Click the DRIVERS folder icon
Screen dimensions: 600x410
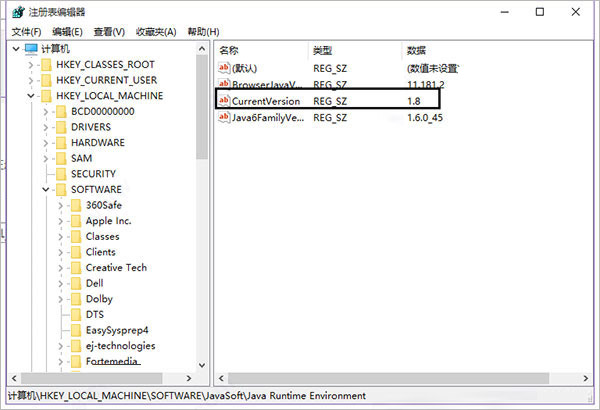[61, 127]
